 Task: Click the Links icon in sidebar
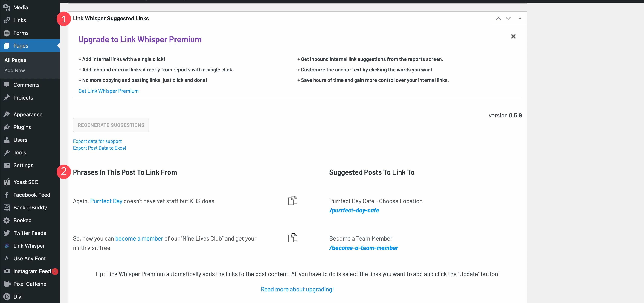[x=7, y=20]
